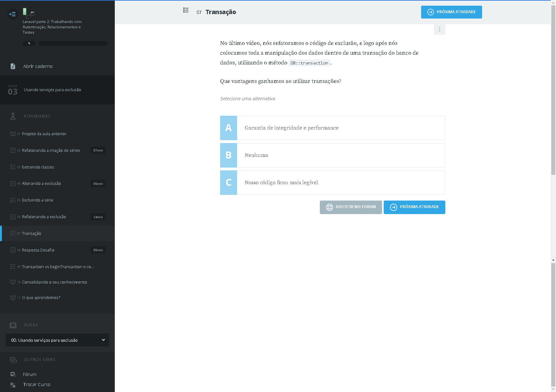Select alternative A Garantia de integridade

332,128
